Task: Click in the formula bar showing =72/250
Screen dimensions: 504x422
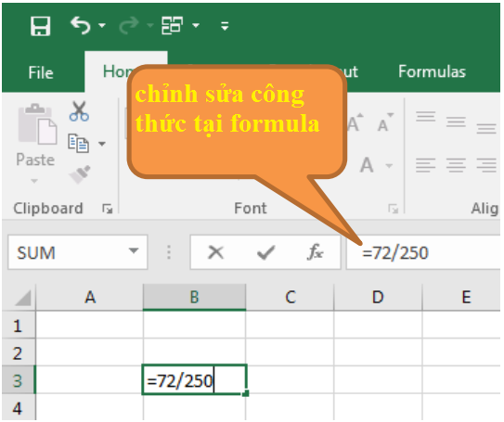Action: 423,253
